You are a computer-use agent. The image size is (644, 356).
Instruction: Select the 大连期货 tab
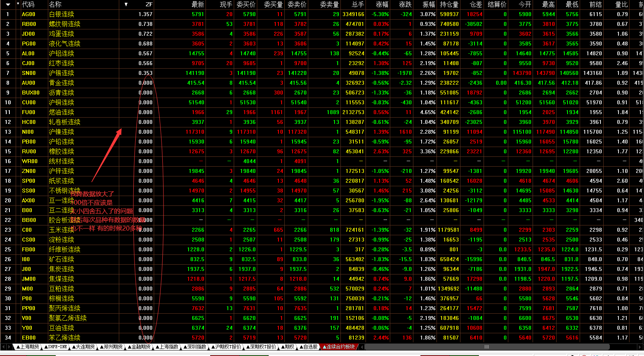[x=84, y=347]
